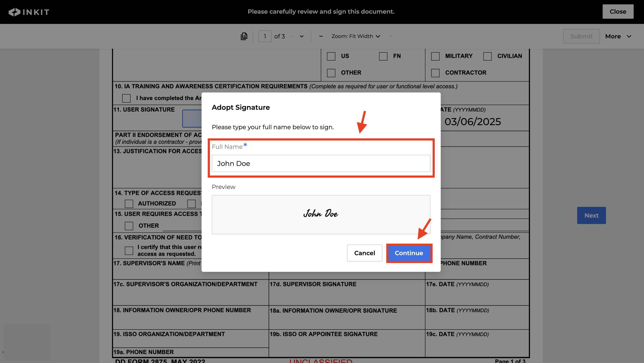The height and width of the screenshot is (363, 644).
Task: Click the Inkit logo icon
Action: [14, 12]
